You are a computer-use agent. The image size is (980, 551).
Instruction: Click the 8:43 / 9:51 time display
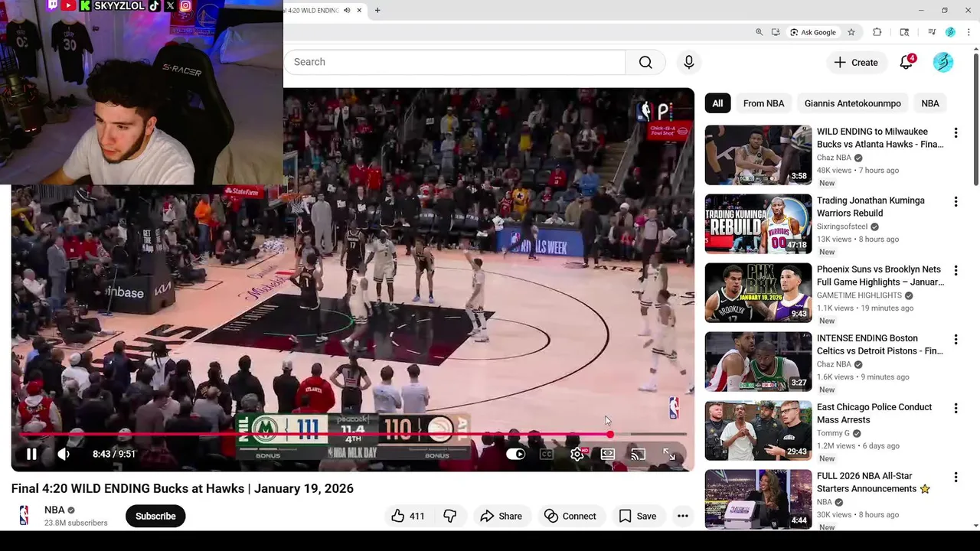(x=114, y=454)
